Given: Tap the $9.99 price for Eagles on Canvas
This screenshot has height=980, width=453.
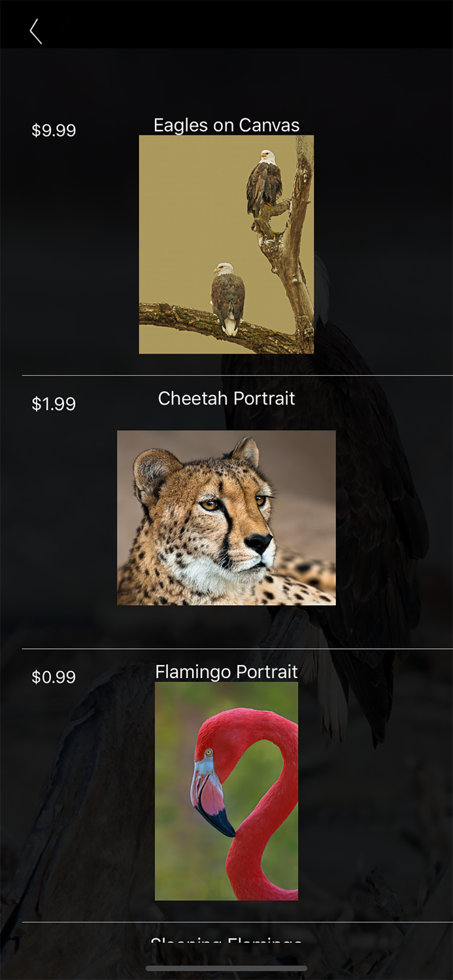Looking at the screenshot, I should coord(54,130).
